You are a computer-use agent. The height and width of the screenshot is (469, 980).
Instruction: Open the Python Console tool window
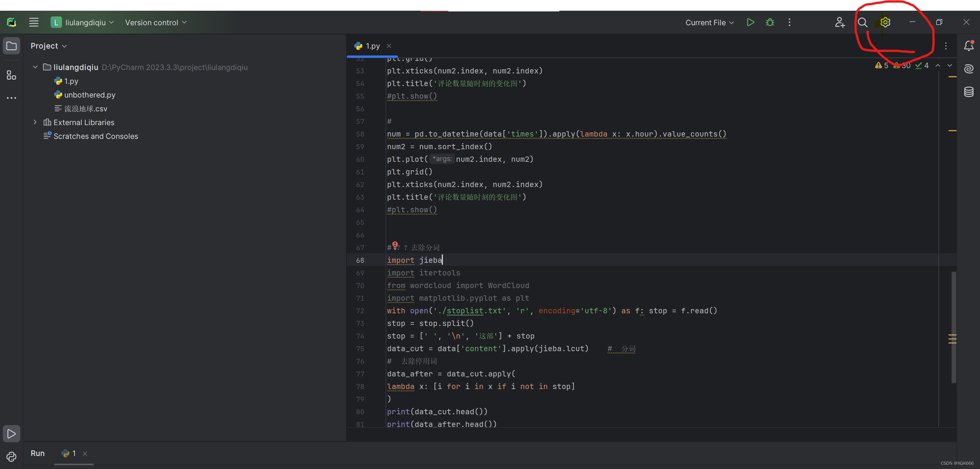tap(11, 456)
